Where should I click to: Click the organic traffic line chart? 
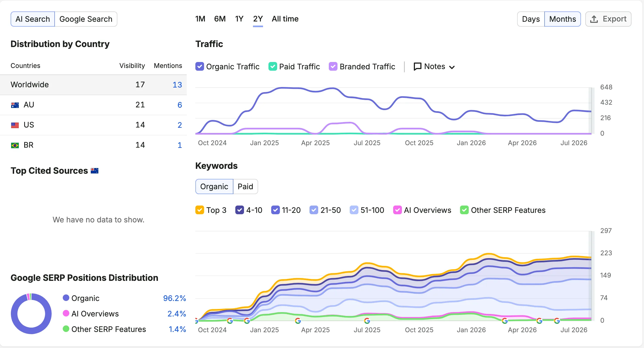[393, 111]
